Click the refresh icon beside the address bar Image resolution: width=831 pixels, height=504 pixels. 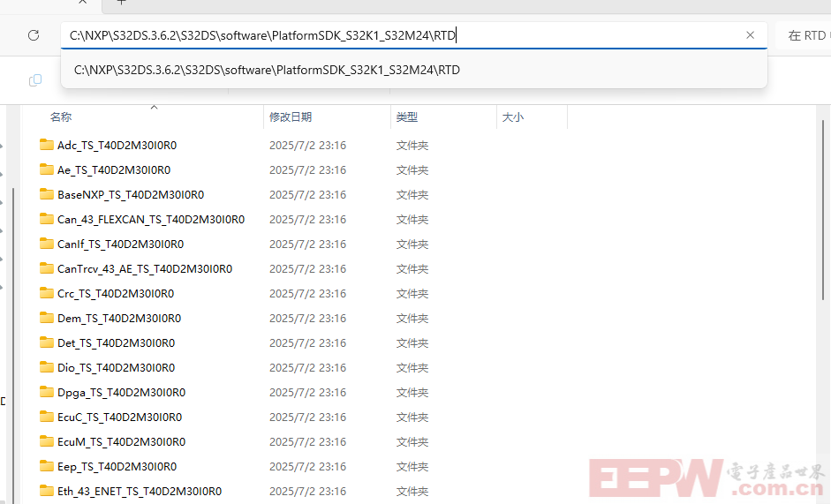pos(34,35)
